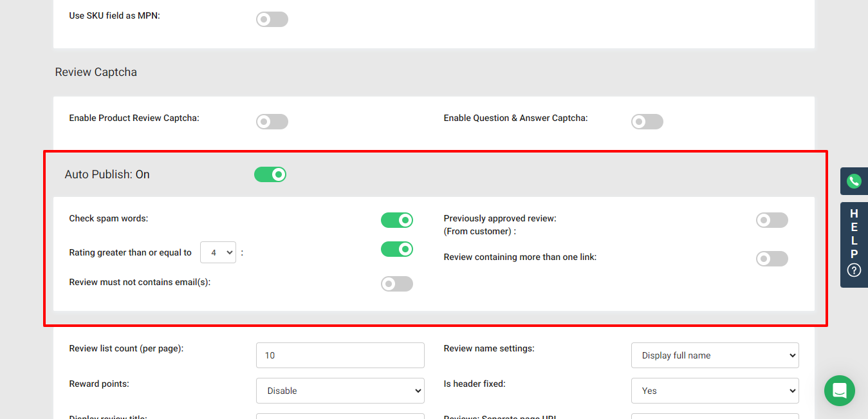
Task: Click the Rating greater than or equal to label
Action: (x=130, y=252)
